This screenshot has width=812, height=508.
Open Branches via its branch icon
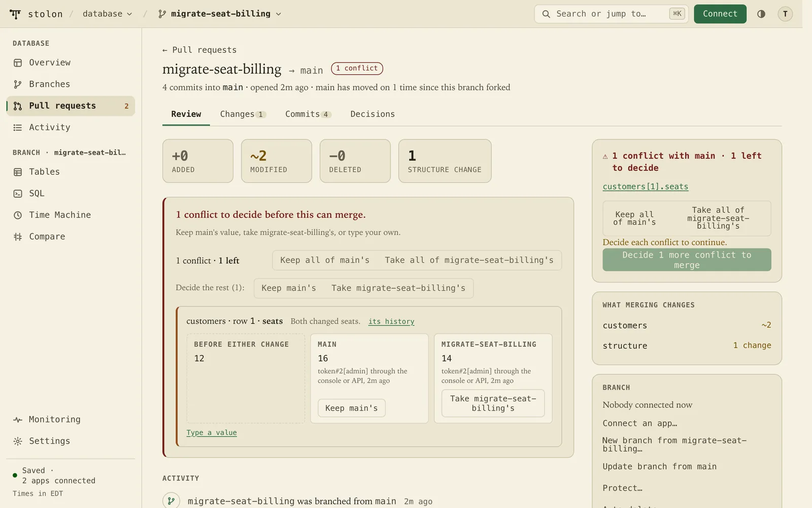pos(18,84)
